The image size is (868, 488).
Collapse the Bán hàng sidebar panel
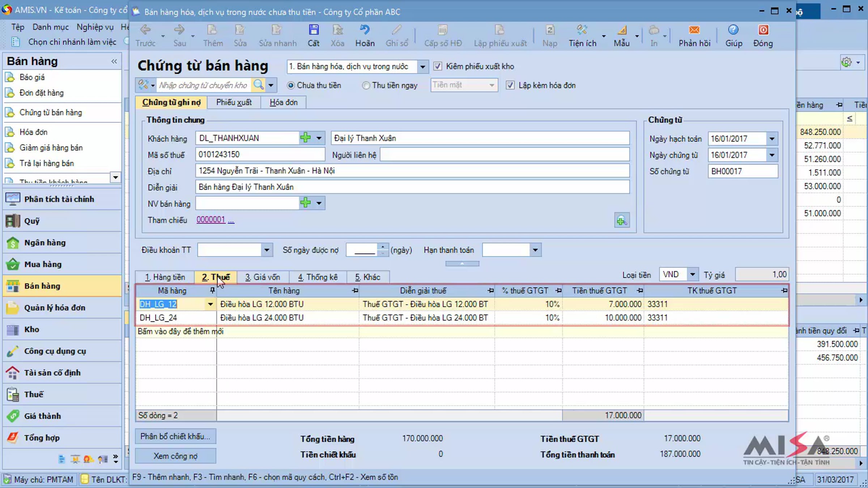click(x=114, y=61)
